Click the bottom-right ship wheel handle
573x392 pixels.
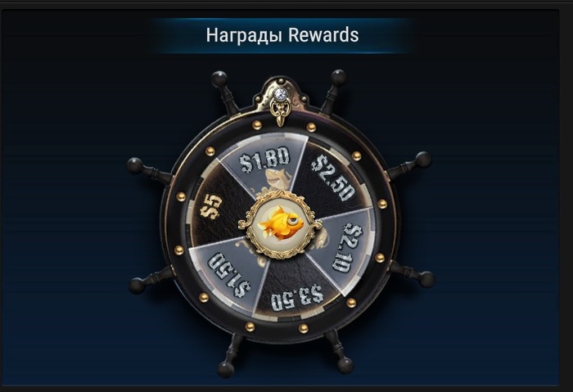click(339, 350)
